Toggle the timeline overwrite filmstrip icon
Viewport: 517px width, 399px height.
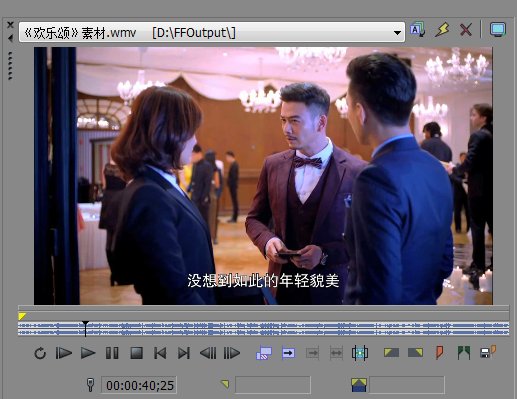point(360,353)
